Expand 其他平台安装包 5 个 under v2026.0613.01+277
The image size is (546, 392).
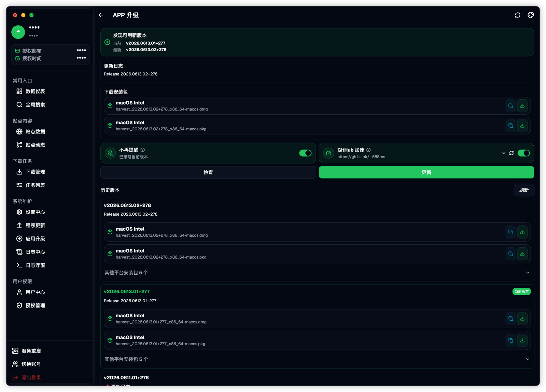click(317, 359)
